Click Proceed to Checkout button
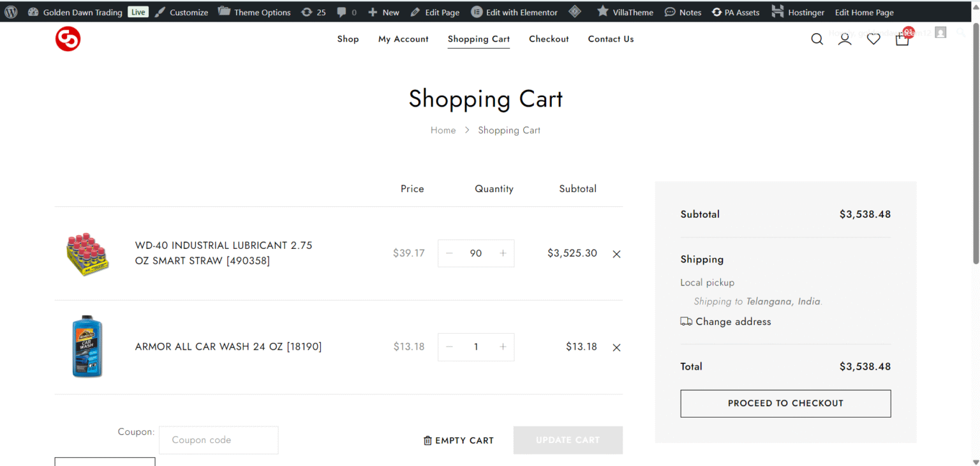The width and height of the screenshot is (980, 466). click(785, 403)
